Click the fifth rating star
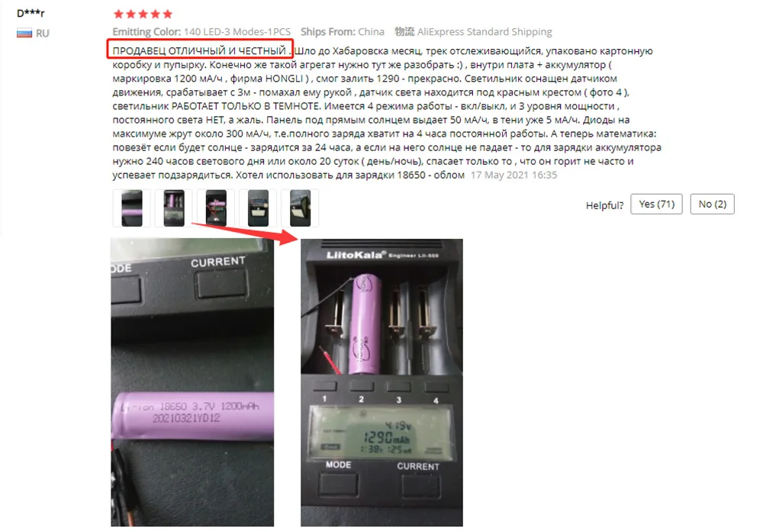Screen dimensions: 763x532 point(167,14)
